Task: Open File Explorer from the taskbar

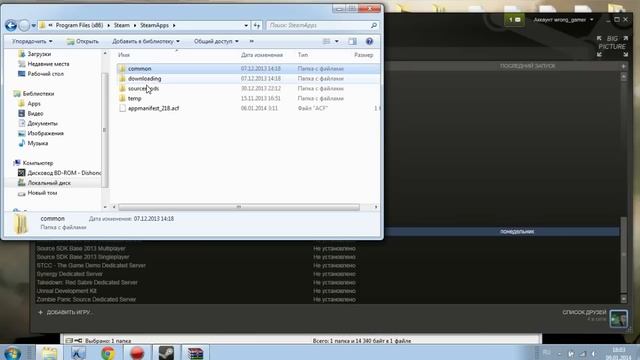Action: tap(49, 353)
